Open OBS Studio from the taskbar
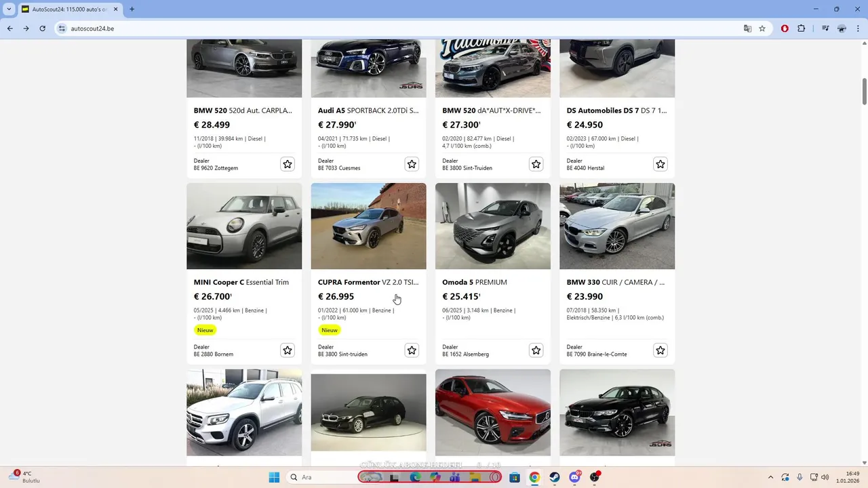868x488 pixels. point(595,477)
